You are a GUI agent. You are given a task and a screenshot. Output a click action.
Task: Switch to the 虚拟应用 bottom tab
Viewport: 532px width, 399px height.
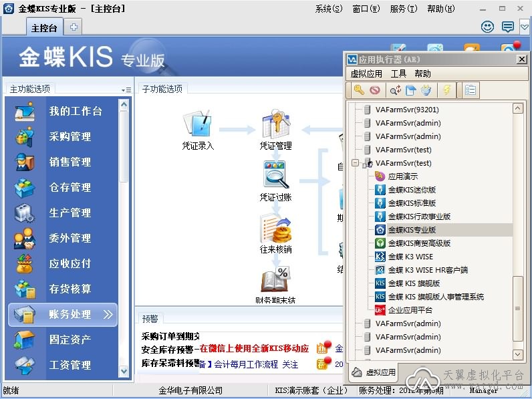pos(374,372)
